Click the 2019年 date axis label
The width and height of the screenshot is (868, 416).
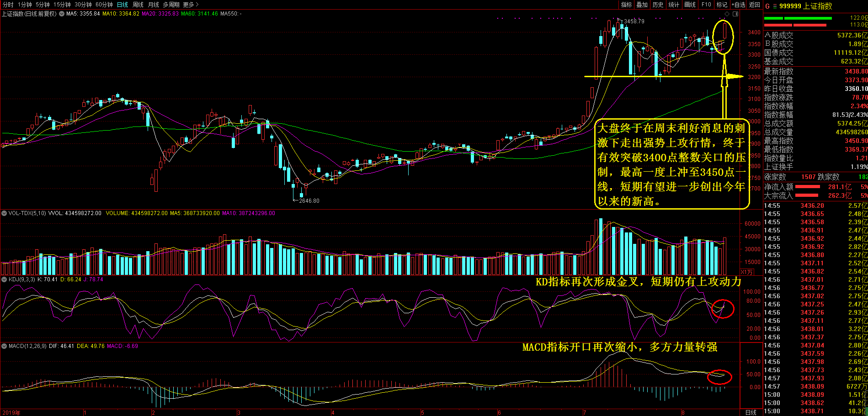click(11, 413)
